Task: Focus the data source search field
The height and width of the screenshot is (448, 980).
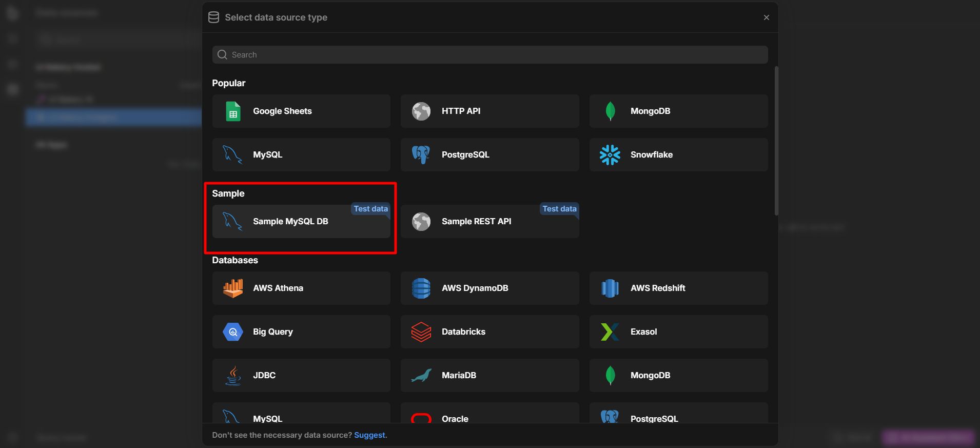Action: point(490,55)
